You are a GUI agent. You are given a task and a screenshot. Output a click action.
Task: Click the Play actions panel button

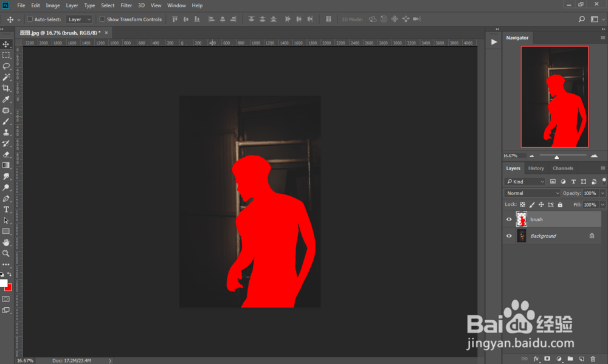(494, 42)
